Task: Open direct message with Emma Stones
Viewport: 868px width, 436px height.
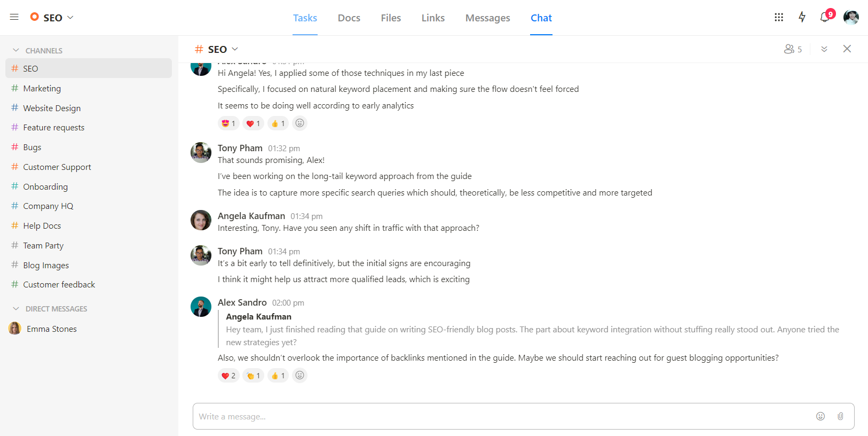Action: pyautogui.click(x=89, y=329)
